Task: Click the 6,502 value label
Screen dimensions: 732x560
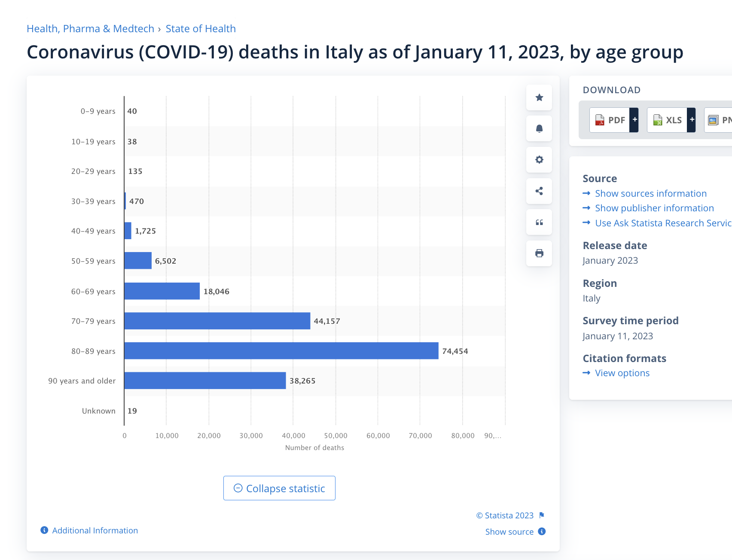Action: 165,261
